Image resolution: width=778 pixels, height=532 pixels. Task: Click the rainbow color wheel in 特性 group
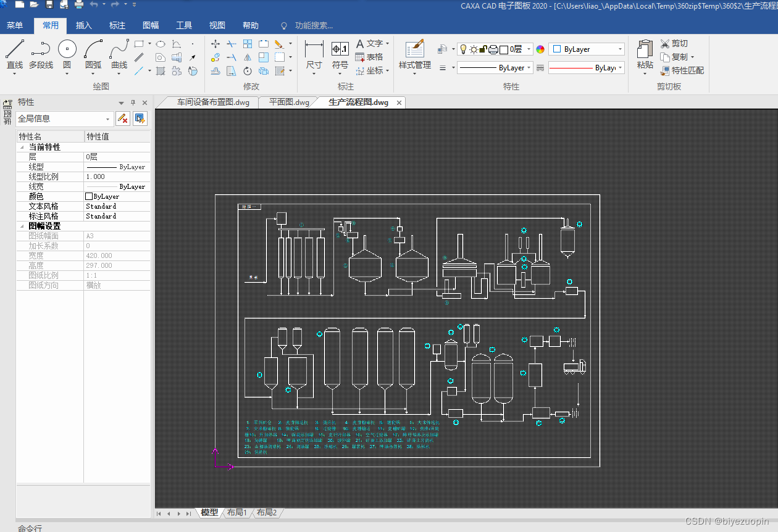click(540, 49)
